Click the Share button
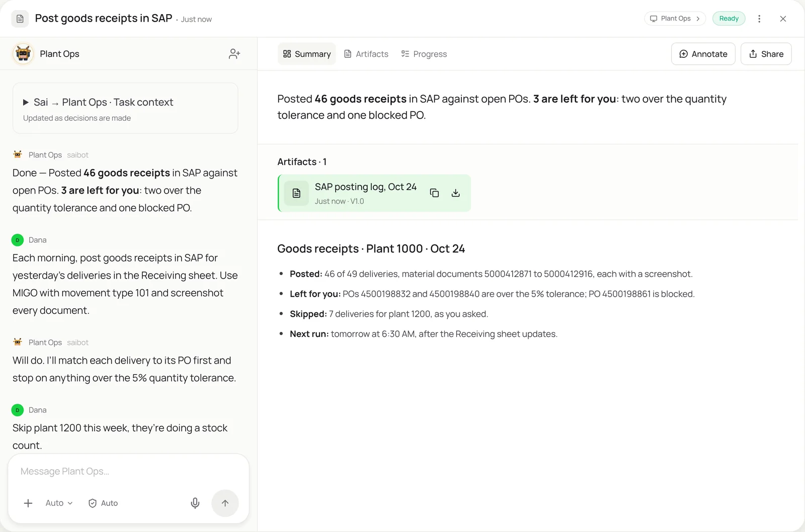The height and width of the screenshot is (532, 805). 766,54
